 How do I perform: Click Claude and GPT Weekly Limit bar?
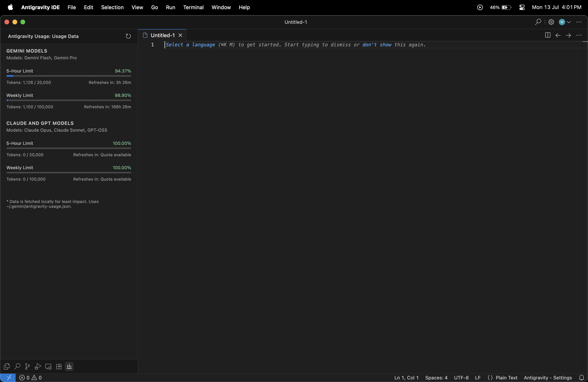pos(69,173)
